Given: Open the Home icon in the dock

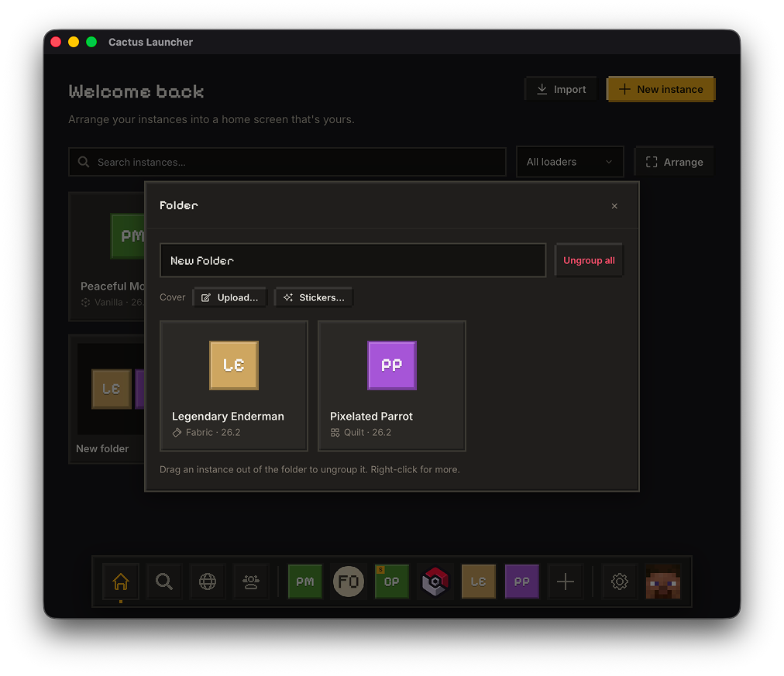Looking at the screenshot, I should pos(121,582).
